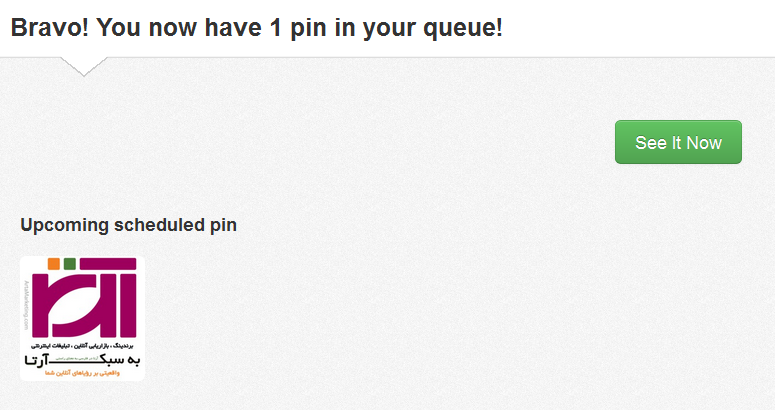The height and width of the screenshot is (410, 775).
Task: Open the upcoming scheduled pin thumbnail
Action: coord(82,318)
